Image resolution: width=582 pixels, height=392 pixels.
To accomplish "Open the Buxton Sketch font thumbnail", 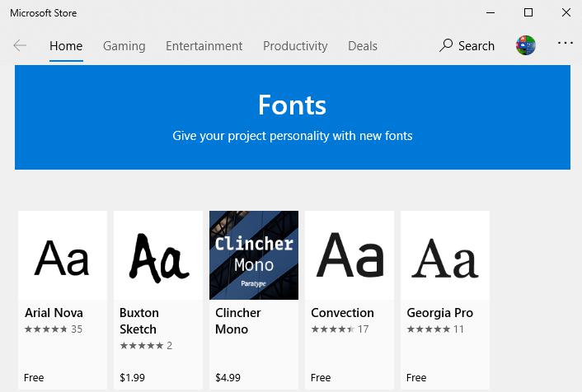I will point(158,255).
